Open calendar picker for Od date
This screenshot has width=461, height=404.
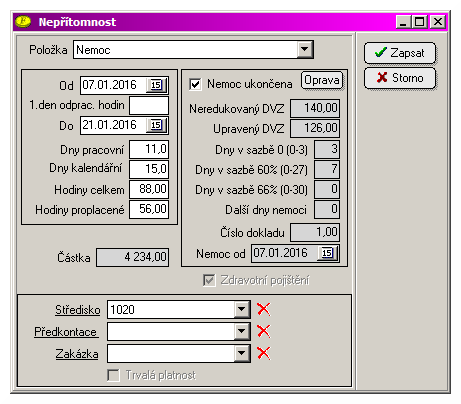(x=157, y=85)
